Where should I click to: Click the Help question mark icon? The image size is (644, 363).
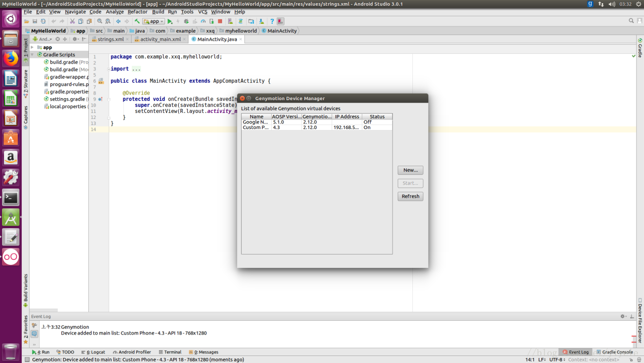click(272, 21)
